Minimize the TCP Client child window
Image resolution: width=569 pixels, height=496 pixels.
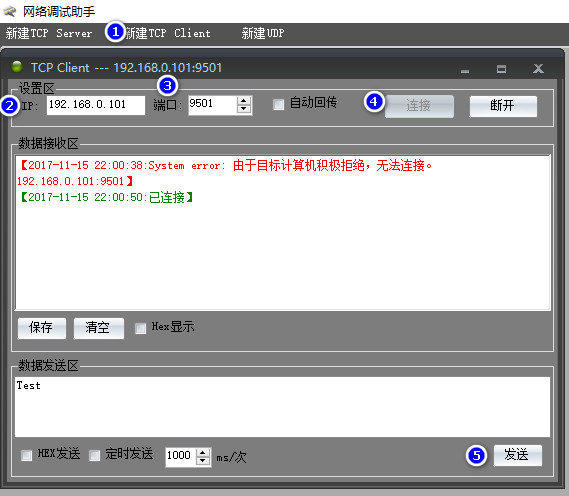[x=465, y=71]
